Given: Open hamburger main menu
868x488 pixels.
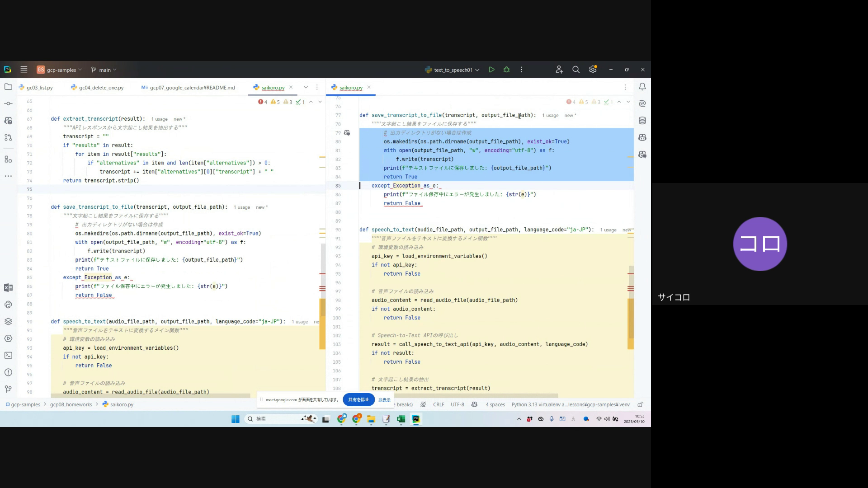Looking at the screenshot, I should tap(24, 70).
